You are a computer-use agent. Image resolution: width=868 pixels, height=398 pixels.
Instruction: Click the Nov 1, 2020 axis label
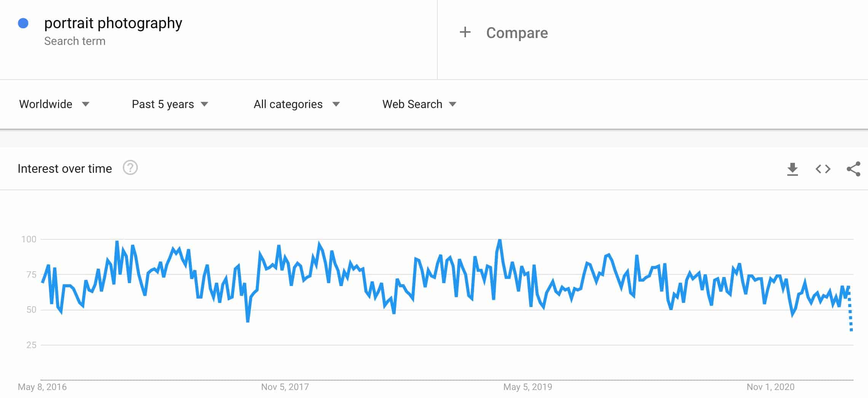pyautogui.click(x=770, y=387)
